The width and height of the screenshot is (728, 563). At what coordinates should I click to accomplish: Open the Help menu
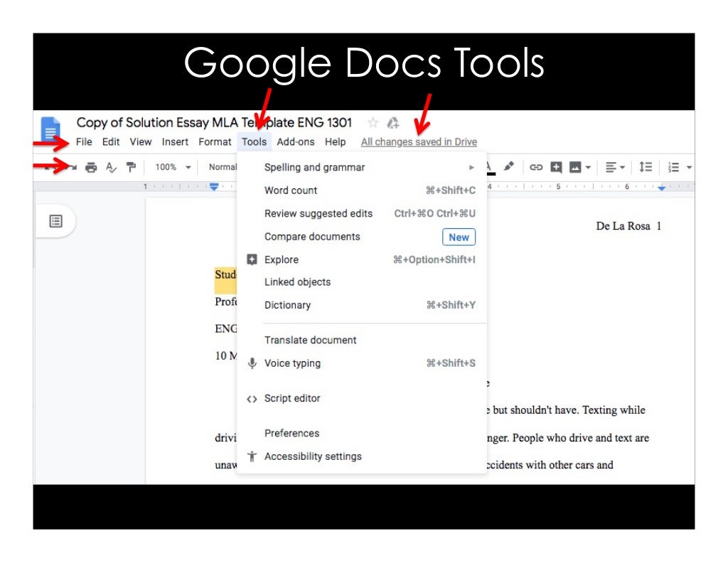(x=336, y=141)
